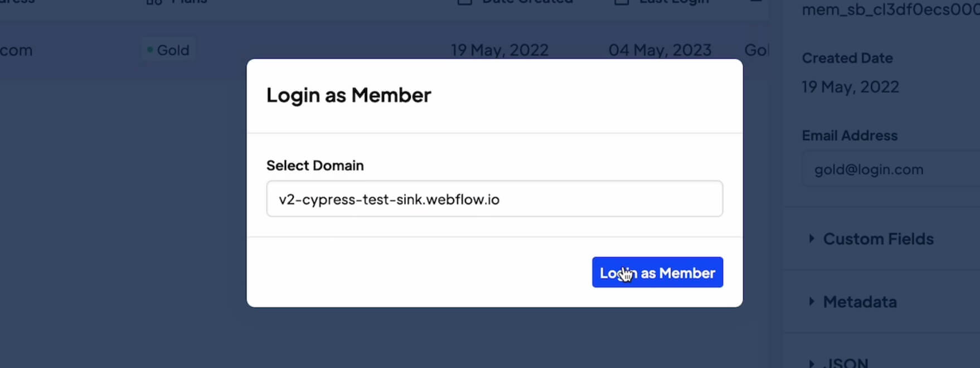Click the Login as Member modal title

[x=348, y=95]
